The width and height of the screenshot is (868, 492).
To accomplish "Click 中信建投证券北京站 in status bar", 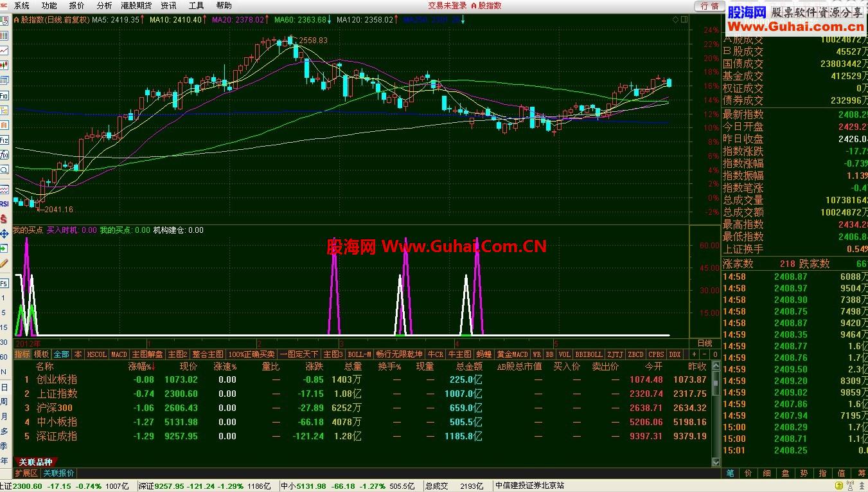I will [x=530, y=486].
